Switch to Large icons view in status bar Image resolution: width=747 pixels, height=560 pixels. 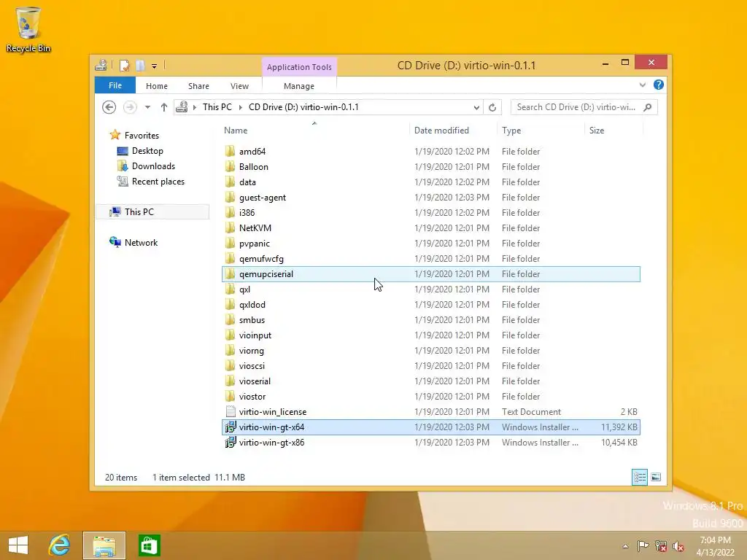pos(656,477)
